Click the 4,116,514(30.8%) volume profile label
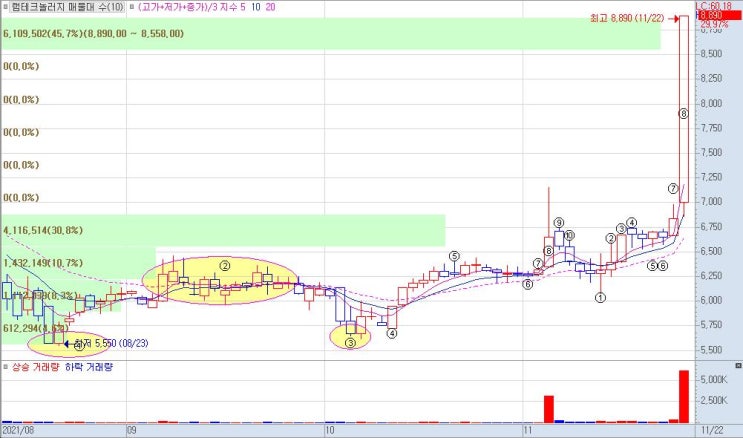The image size is (743, 438). point(43,230)
